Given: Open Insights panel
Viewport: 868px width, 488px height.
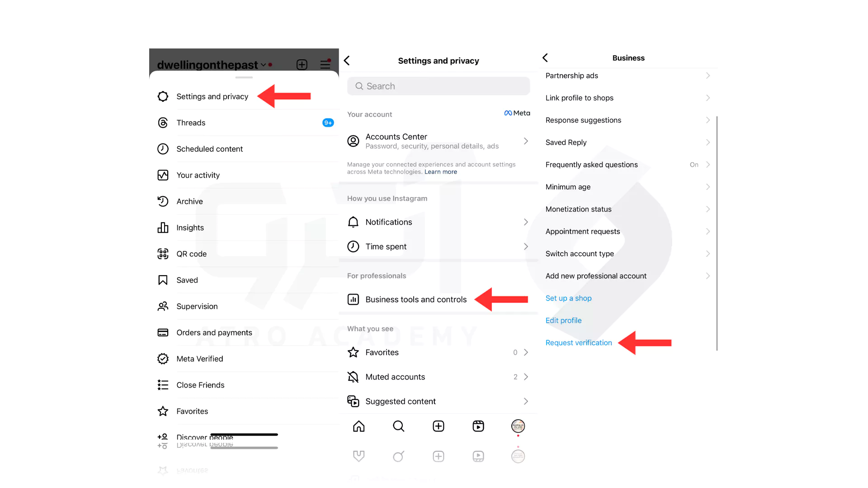Looking at the screenshot, I should (190, 227).
